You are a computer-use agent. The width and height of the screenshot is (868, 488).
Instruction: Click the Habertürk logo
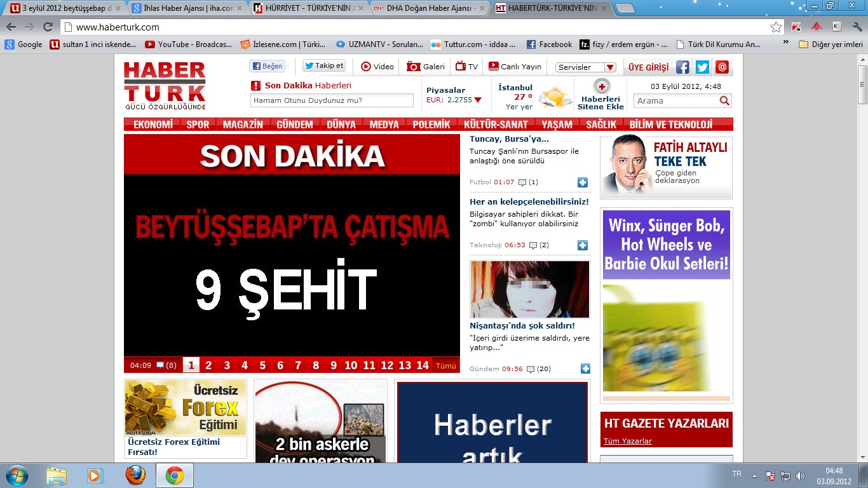click(165, 86)
